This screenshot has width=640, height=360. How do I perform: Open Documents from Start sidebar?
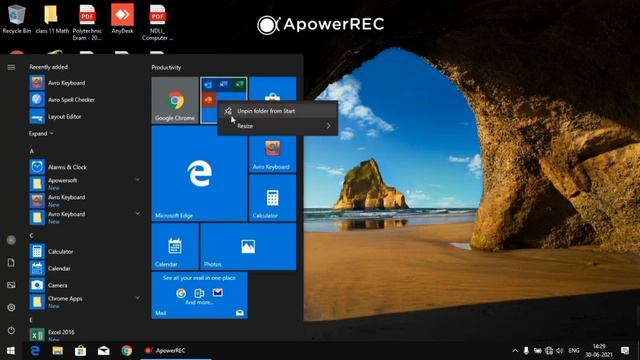click(x=11, y=262)
